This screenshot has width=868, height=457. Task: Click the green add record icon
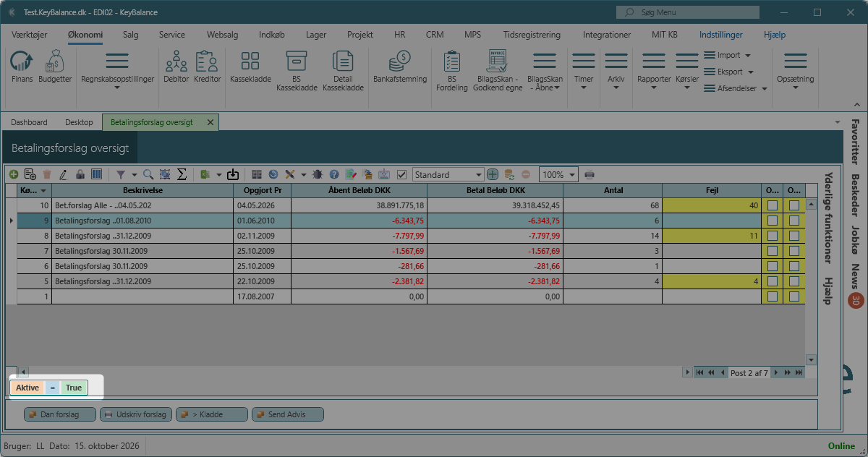(x=14, y=174)
